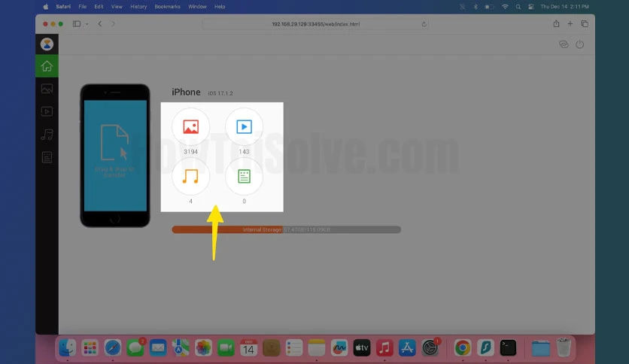Image resolution: width=629 pixels, height=364 pixels.
Task: Open the Bookmarks menu
Action: pyautogui.click(x=167, y=7)
